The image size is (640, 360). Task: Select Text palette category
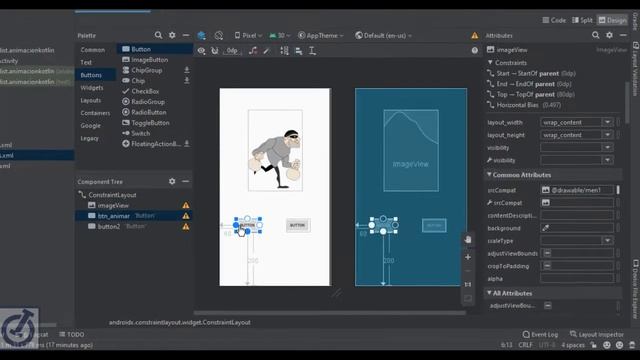[x=86, y=62]
